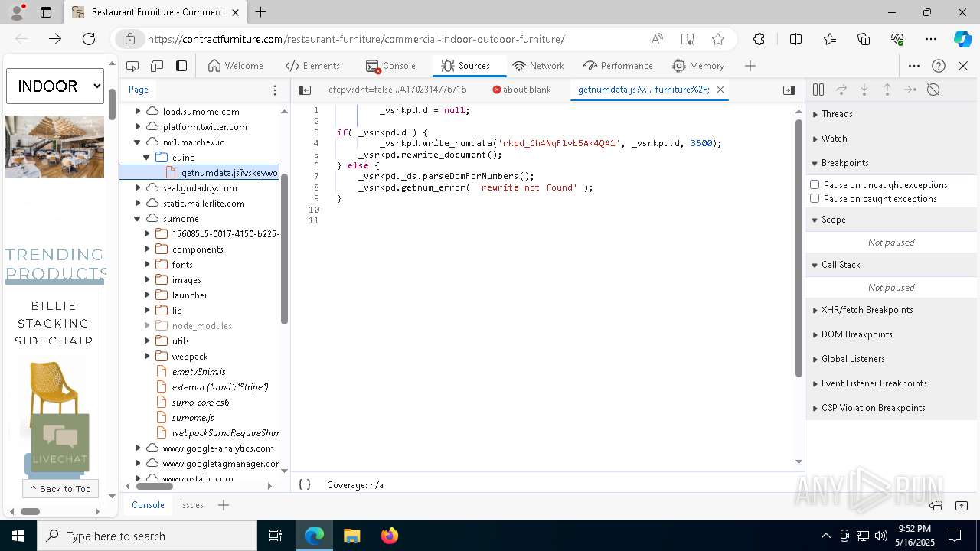
Task: Click the restaurant interior thumbnail image
Action: [x=54, y=146]
